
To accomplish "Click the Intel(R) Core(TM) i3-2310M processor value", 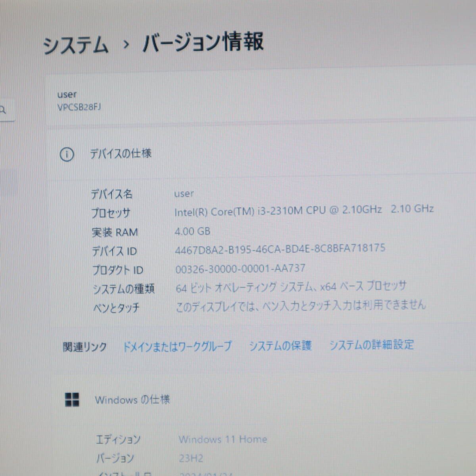I will point(304,210).
